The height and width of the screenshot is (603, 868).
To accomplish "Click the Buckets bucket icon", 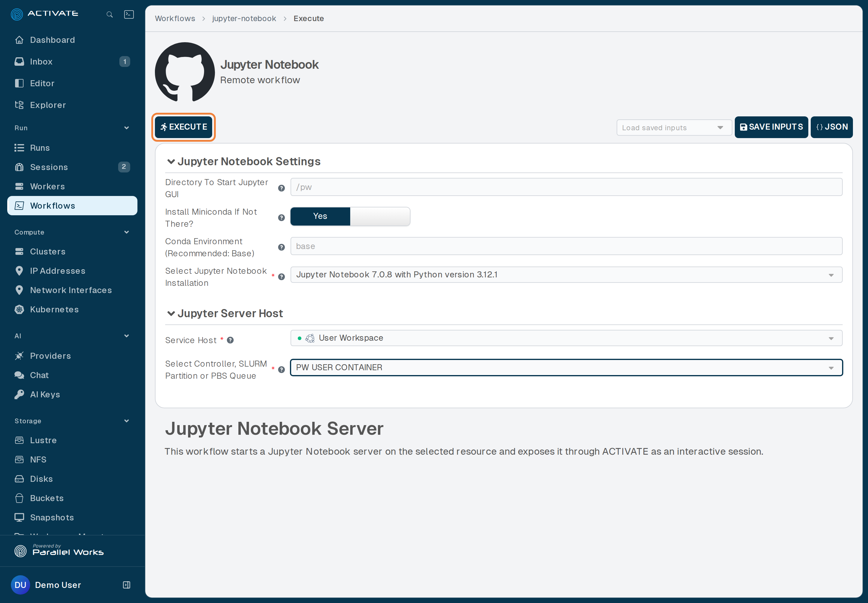I will click(x=19, y=498).
